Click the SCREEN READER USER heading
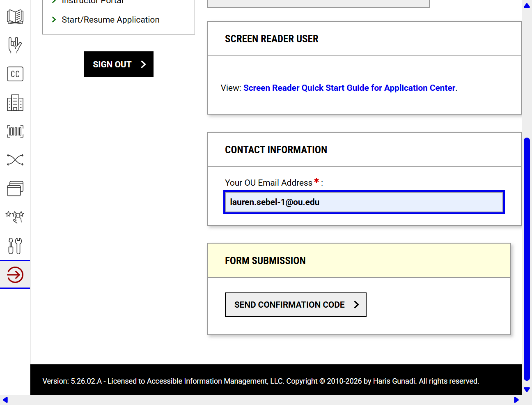The image size is (532, 405). click(x=272, y=39)
